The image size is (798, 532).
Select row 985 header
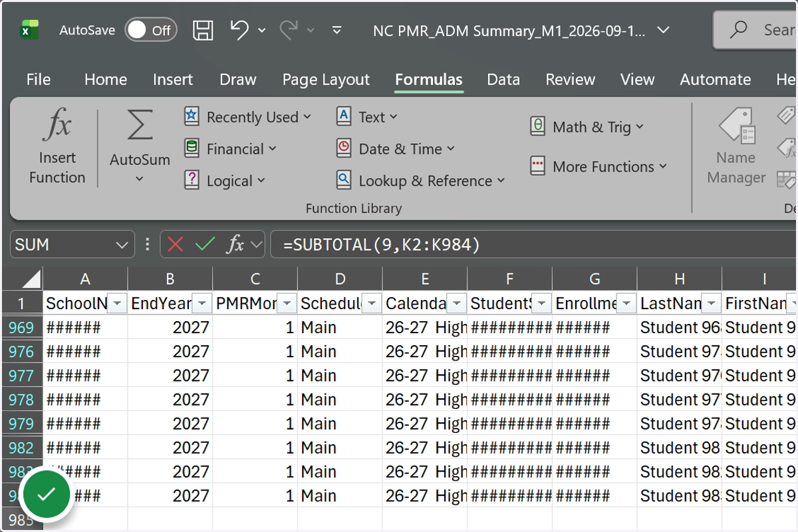point(21,519)
